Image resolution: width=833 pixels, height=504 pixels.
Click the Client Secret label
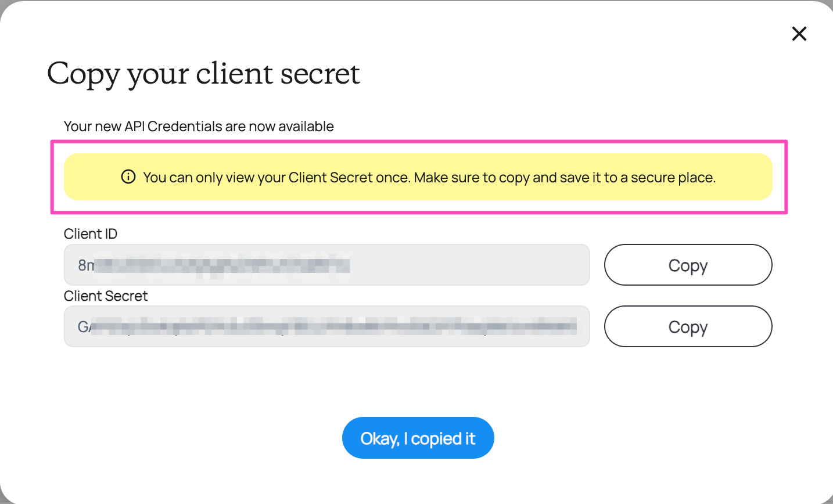106,296
